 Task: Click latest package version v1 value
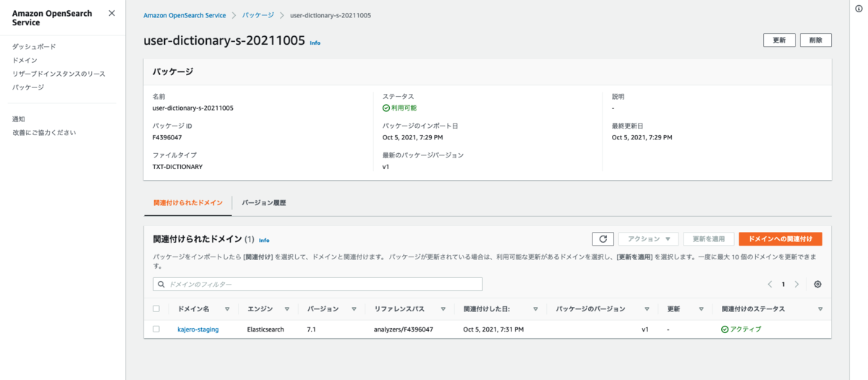(386, 166)
